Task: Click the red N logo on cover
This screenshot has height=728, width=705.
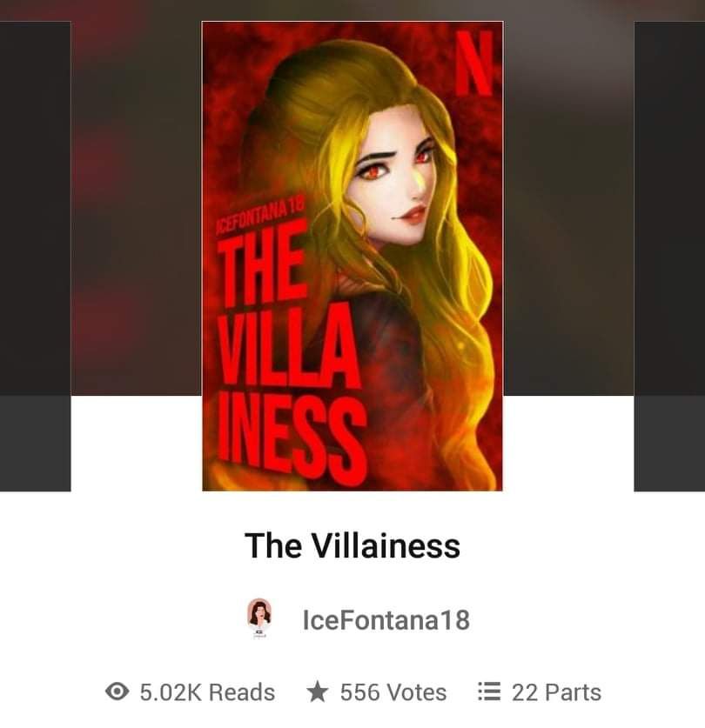Action: coord(473,63)
